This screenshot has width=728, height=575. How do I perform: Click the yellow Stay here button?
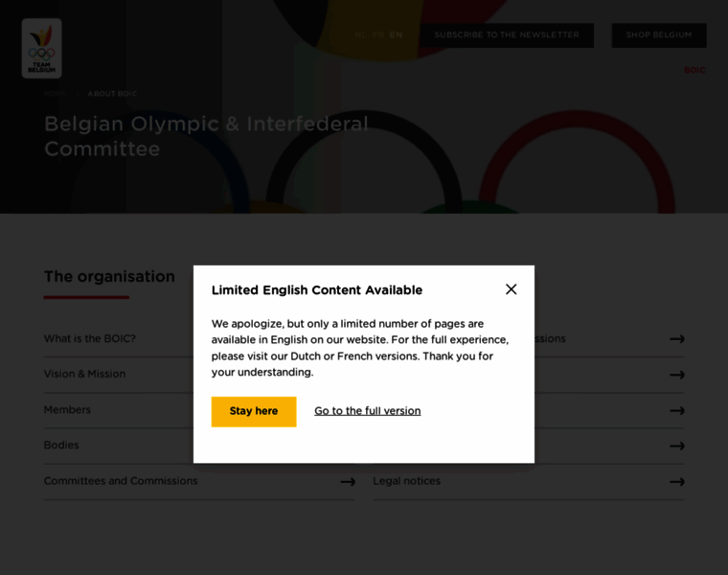pos(254,411)
